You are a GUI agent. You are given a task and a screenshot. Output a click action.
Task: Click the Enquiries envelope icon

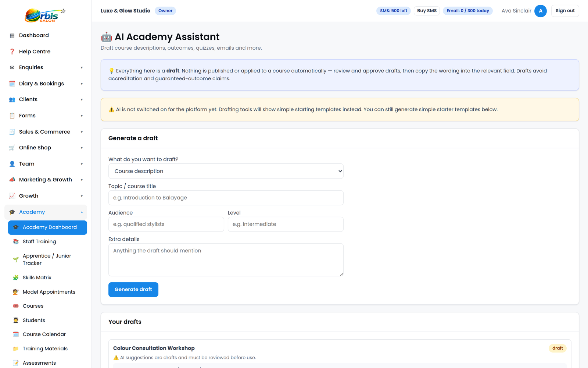pyautogui.click(x=12, y=67)
